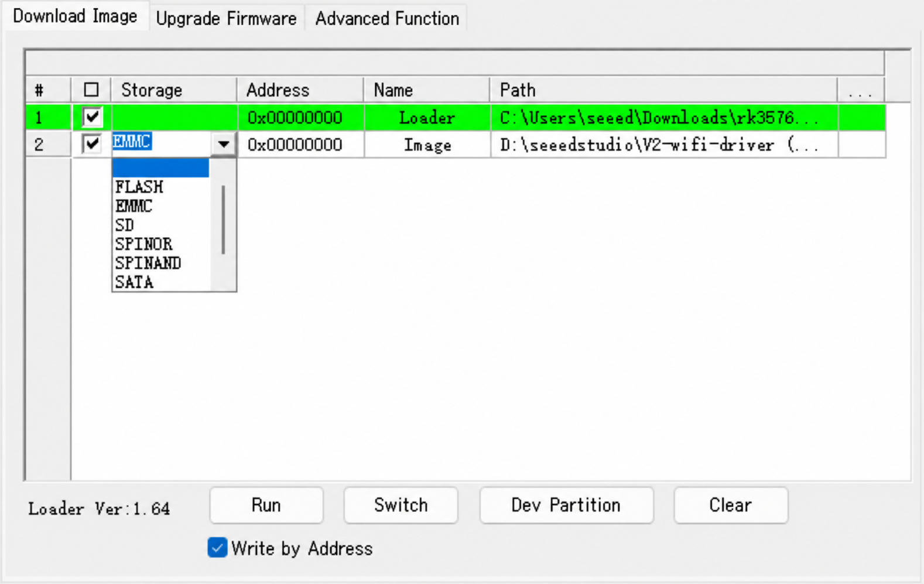Click the browse cell of the Loader row
Screen dimensions: 924x584
(x=861, y=118)
